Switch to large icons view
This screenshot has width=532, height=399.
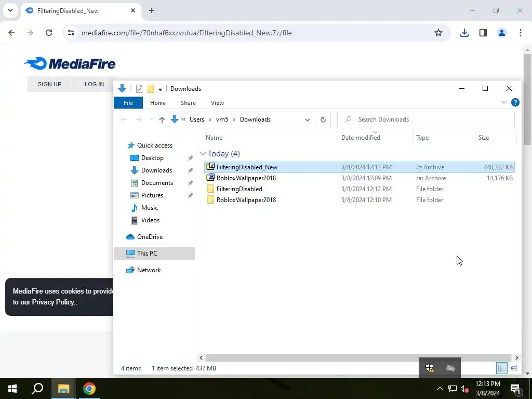click(x=513, y=368)
